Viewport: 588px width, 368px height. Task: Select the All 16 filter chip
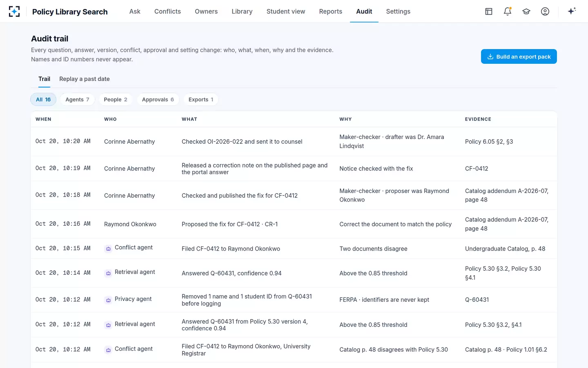43,99
